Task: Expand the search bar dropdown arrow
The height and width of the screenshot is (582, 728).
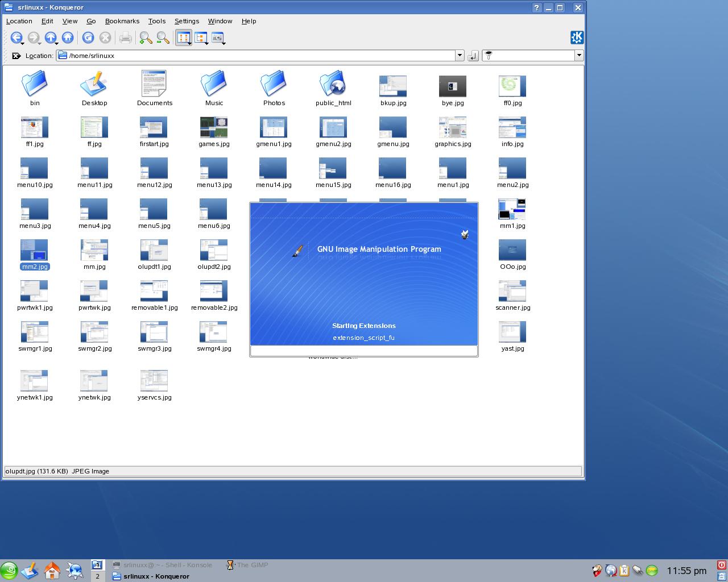Action: point(579,56)
